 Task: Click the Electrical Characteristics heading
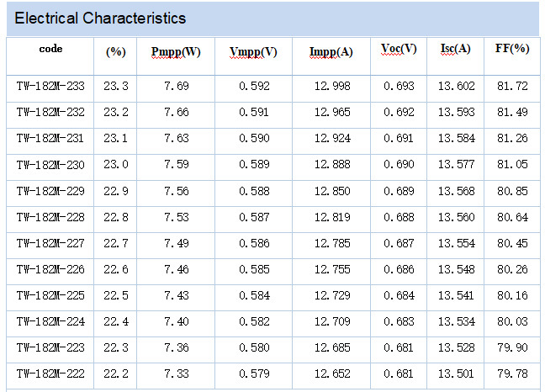101,18
